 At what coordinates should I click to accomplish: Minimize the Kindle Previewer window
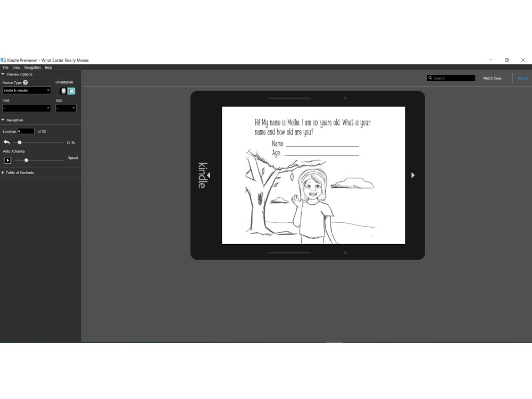point(491,60)
